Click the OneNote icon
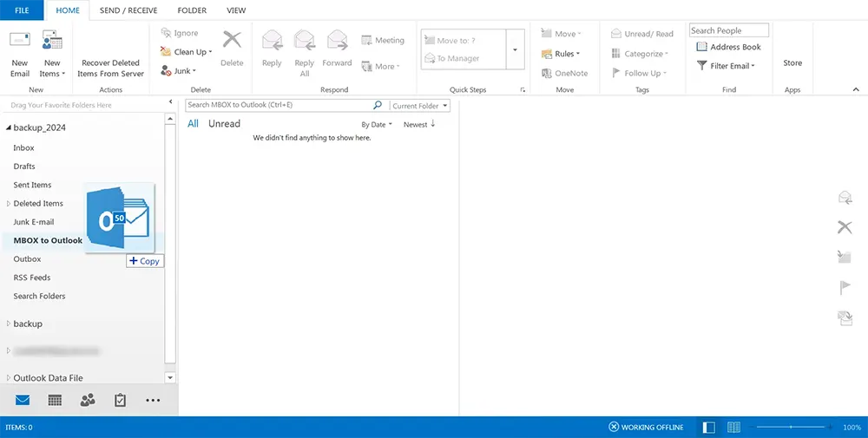Image resolution: width=868 pixels, height=438 pixels. tap(546, 73)
